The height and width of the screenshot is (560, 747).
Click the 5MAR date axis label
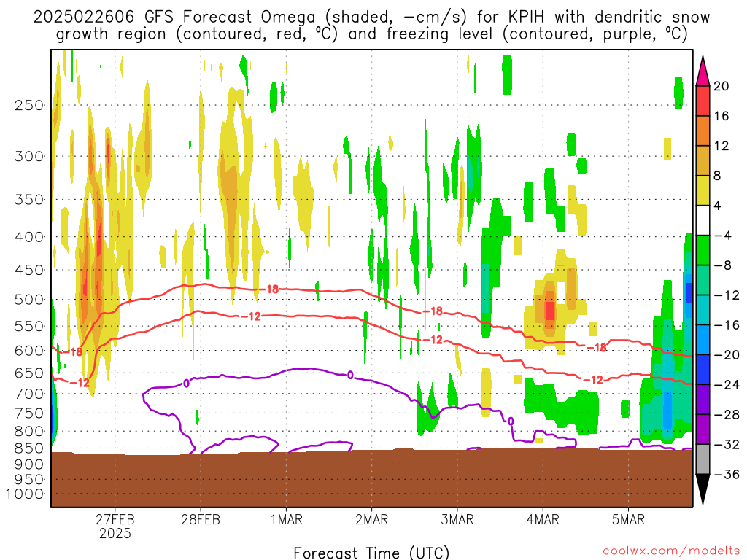point(628,519)
